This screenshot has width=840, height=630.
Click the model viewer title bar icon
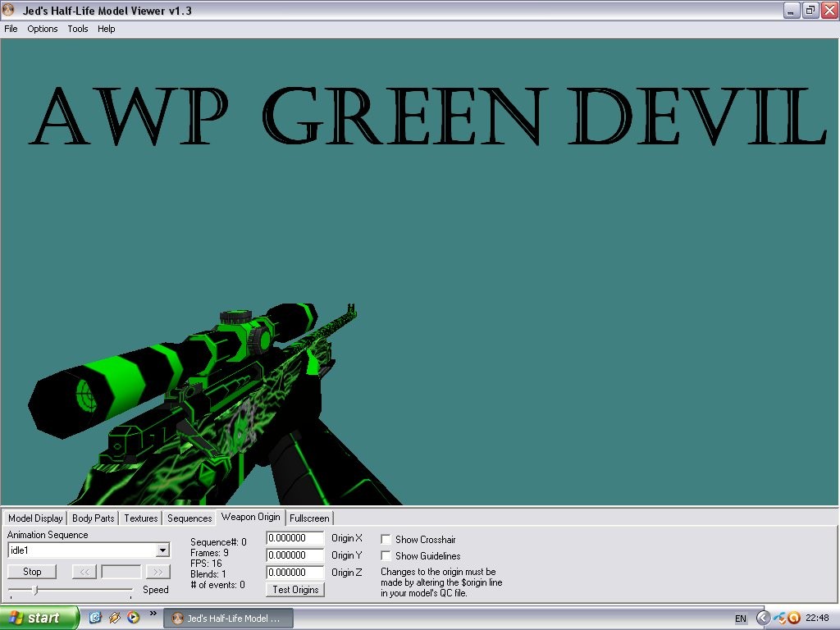click(8, 10)
